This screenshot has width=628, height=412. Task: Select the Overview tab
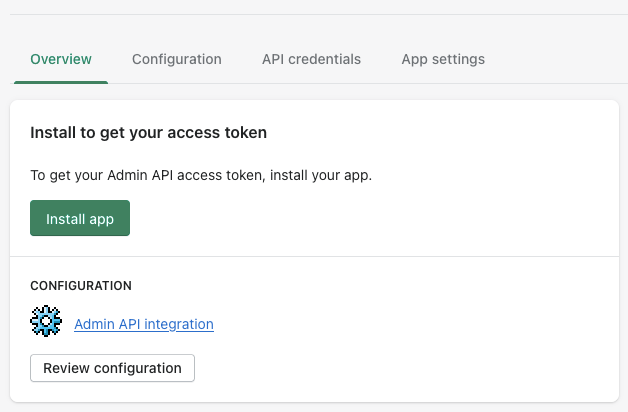coord(61,59)
